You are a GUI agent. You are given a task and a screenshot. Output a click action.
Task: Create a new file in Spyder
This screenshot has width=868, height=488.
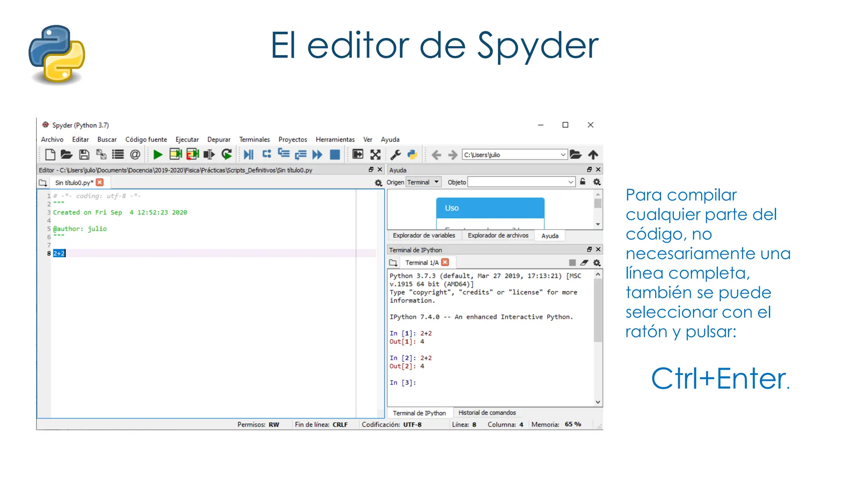point(50,155)
